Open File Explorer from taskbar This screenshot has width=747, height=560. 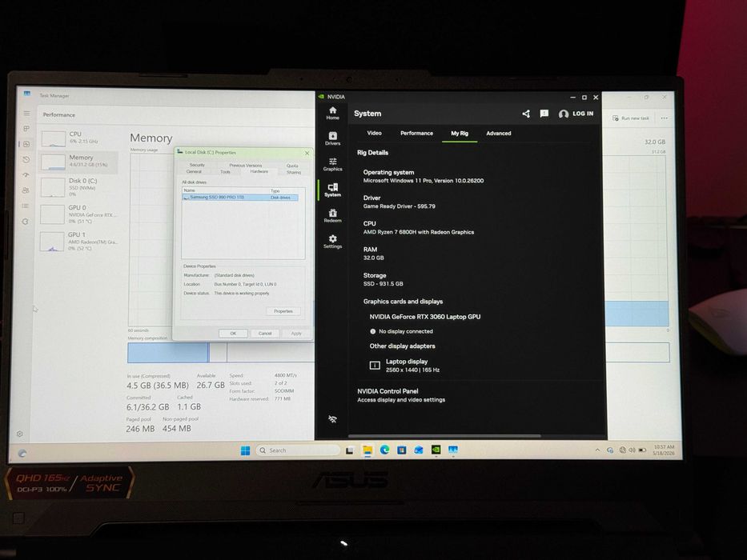367,450
